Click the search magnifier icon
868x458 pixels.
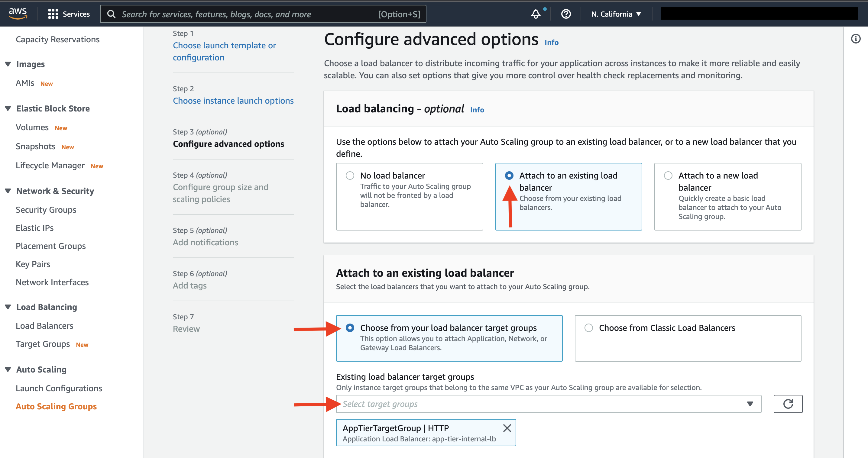(x=111, y=14)
